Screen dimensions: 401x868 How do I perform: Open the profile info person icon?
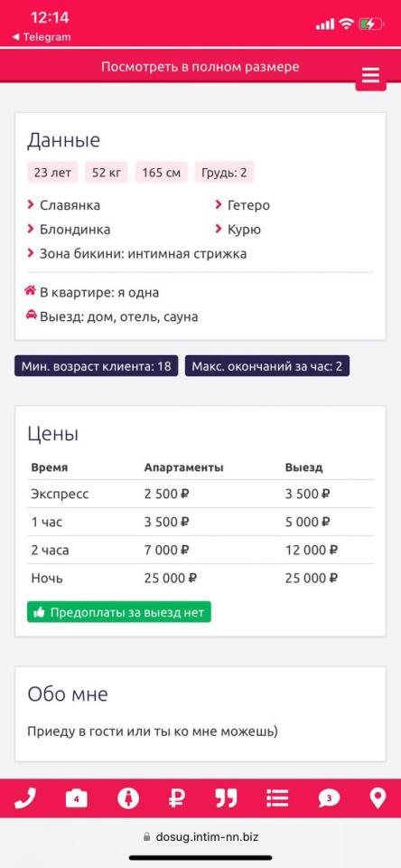128,798
